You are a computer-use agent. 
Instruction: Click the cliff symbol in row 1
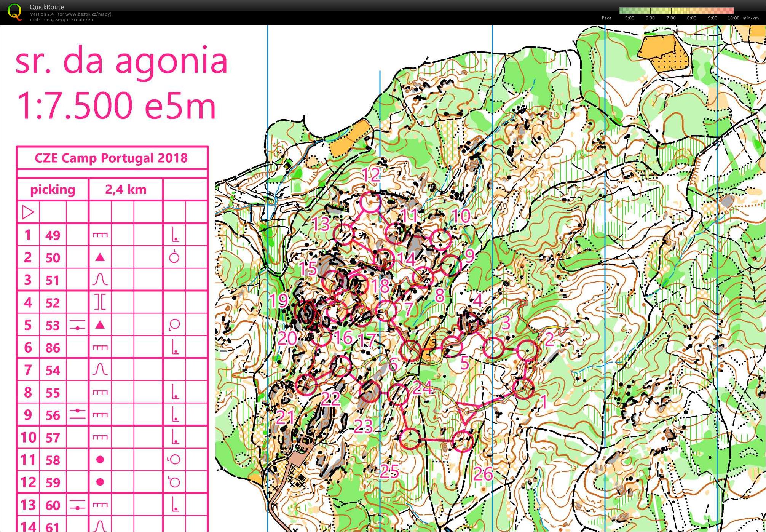tap(100, 235)
